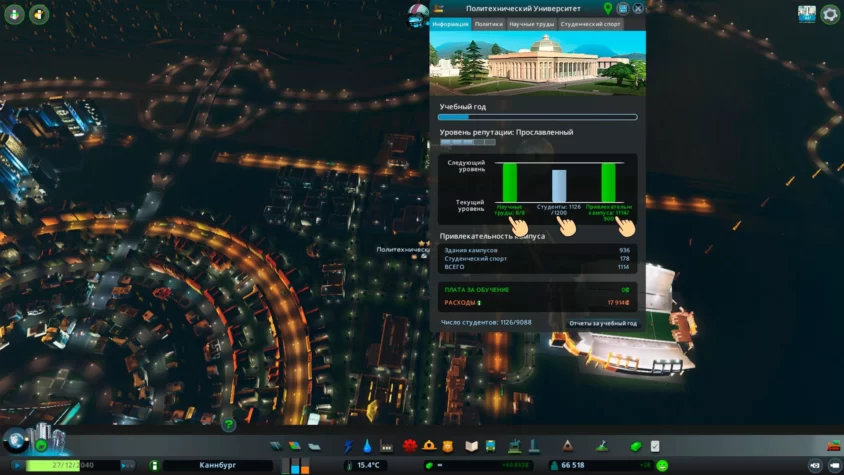Toggle the simulation play/pause button
This screenshot has width=844, height=475.
(18, 465)
